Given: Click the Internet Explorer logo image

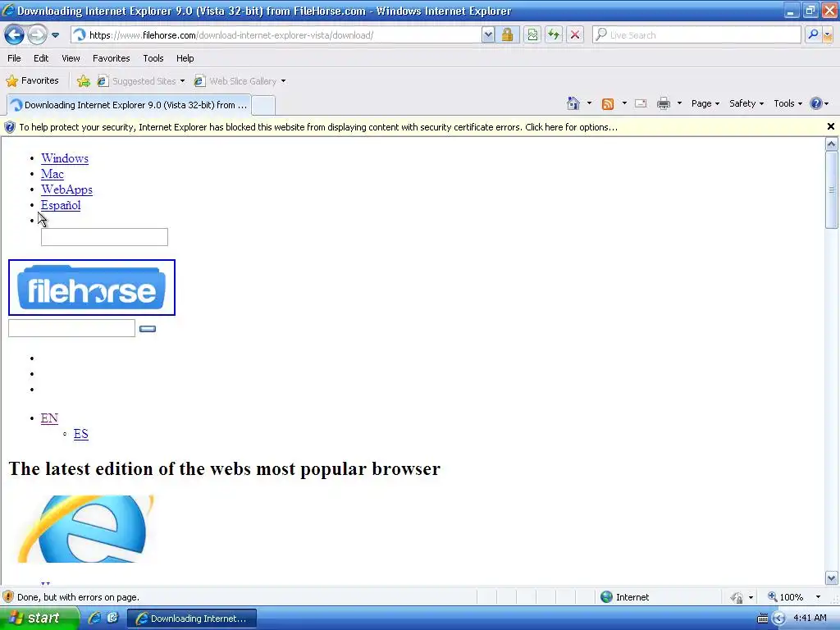Looking at the screenshot, I should click(85, 529).
